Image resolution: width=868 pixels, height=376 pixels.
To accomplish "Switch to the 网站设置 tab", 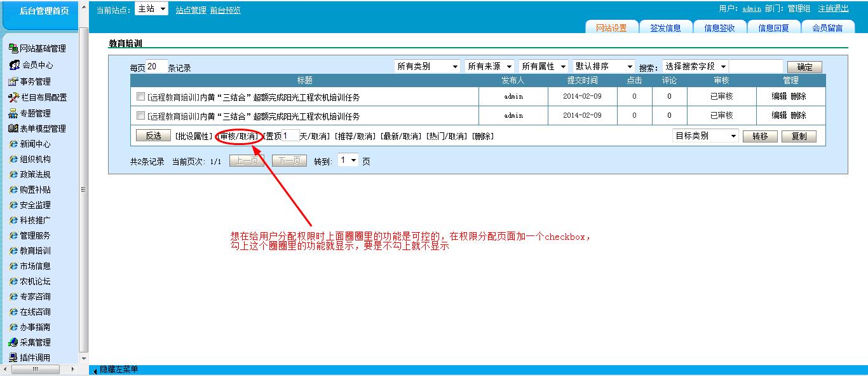I will (611, 28).
